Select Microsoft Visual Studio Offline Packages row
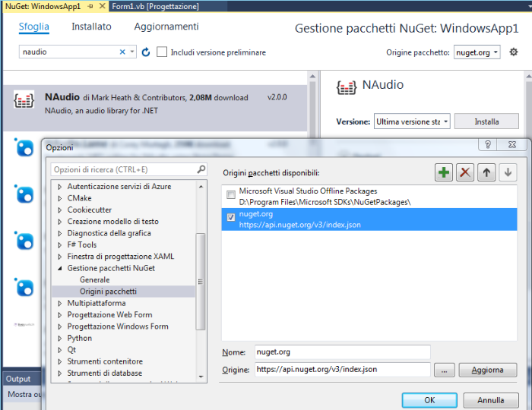 point(369,197)
